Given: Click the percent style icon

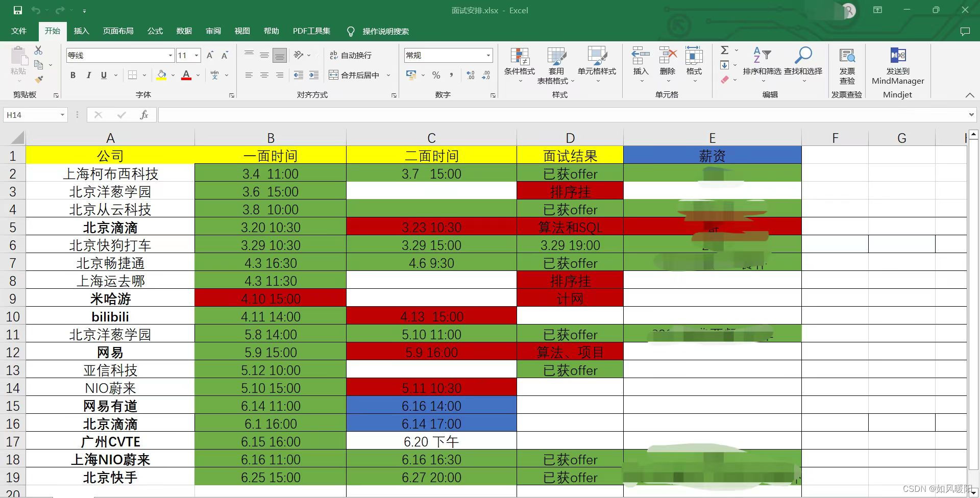Looking at the screenshot, I should point(436,75).
